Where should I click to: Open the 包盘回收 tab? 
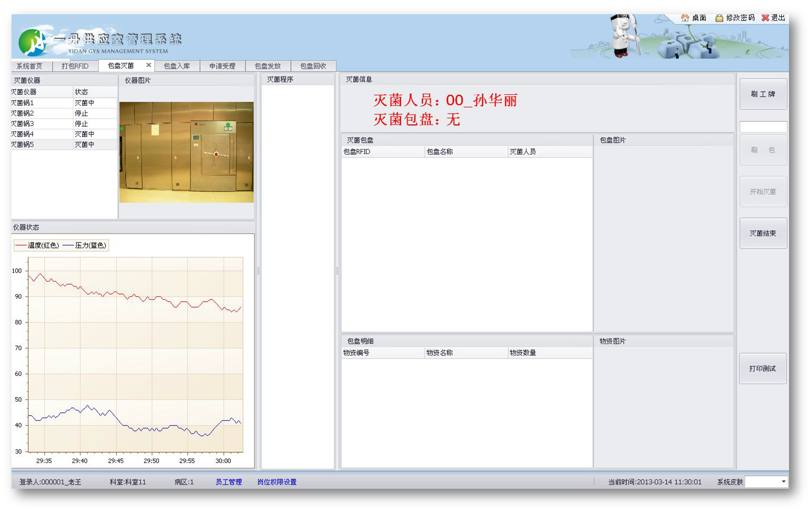tap(313, 66)
